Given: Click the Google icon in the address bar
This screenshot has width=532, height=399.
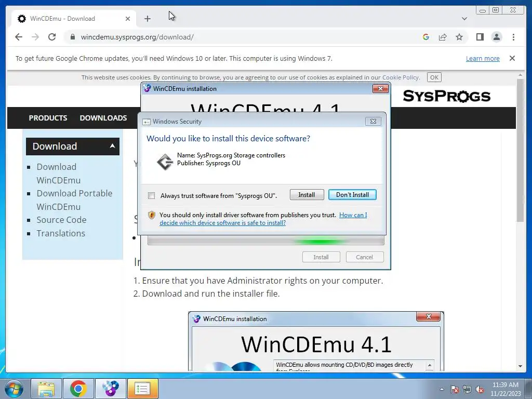Looking at the screenshot, I should tap(426, 37).
